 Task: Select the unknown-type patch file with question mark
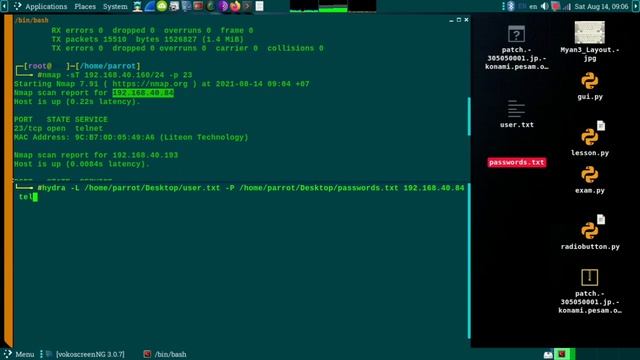(x=516, y=47)
